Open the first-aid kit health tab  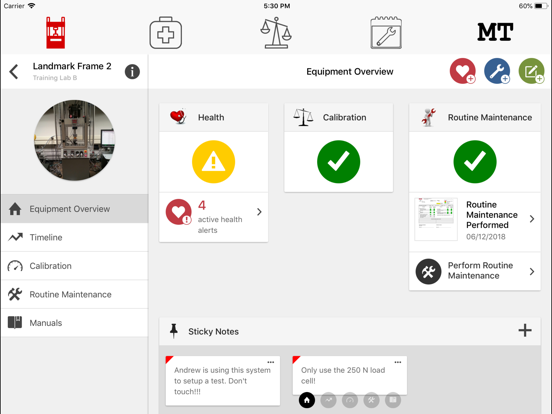pos(165,33)
